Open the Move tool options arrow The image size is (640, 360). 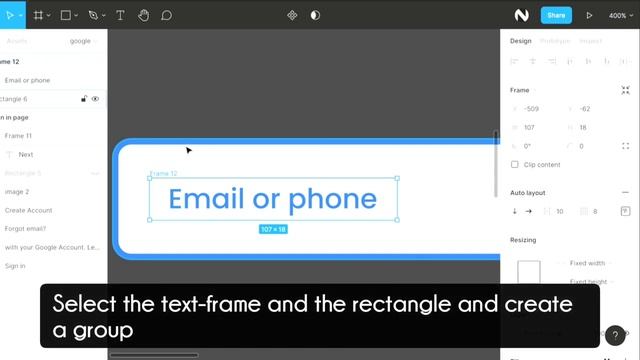[21, 16]
